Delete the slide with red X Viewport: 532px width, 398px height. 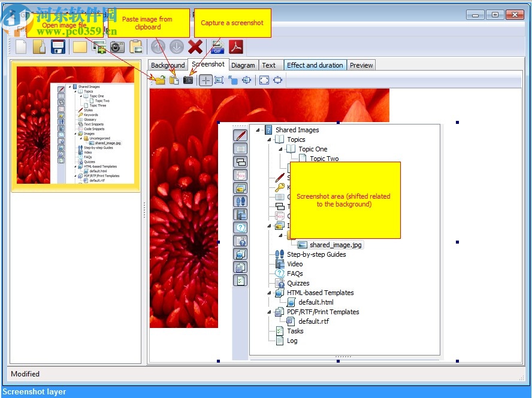click(195, 47)
